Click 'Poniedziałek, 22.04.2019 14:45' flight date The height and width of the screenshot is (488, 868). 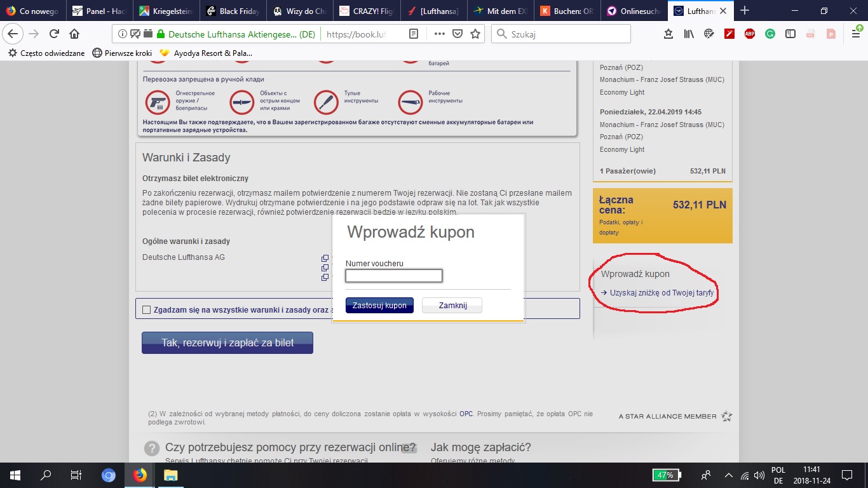651,112
